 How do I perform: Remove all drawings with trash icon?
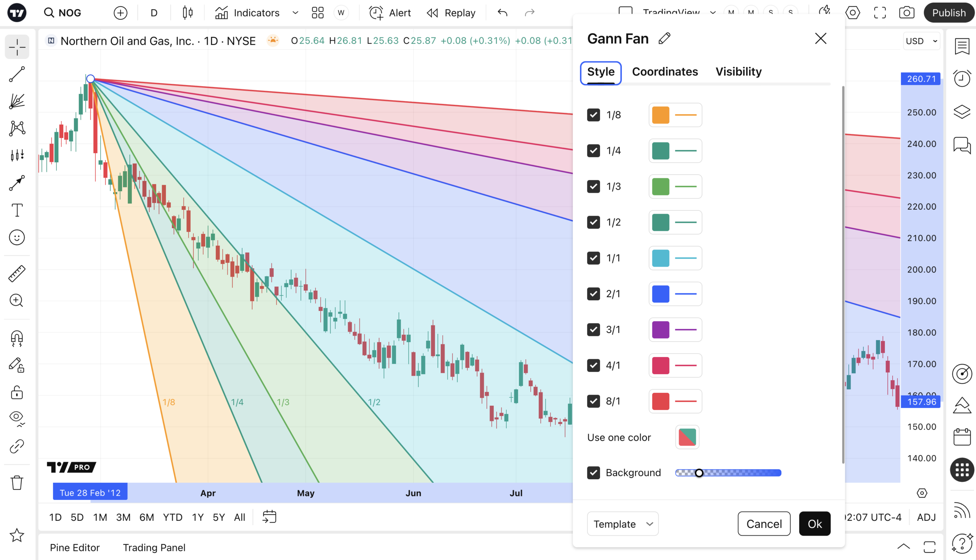click(16, 482)
